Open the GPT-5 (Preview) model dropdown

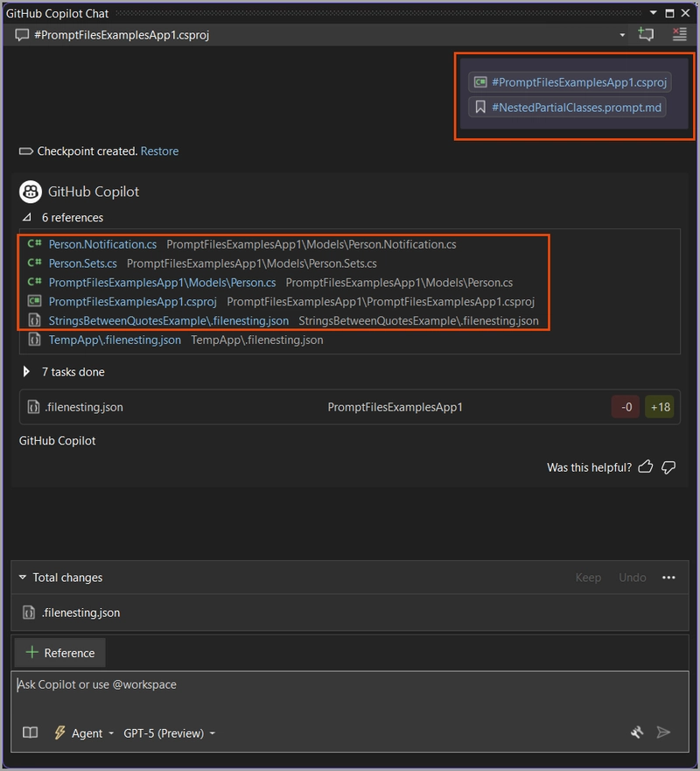(x=170, y=733)
